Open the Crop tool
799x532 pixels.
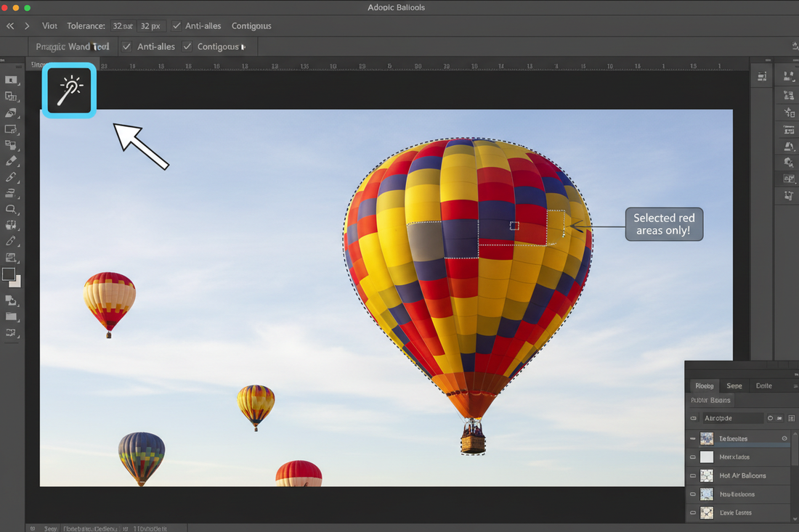[11, 131]
